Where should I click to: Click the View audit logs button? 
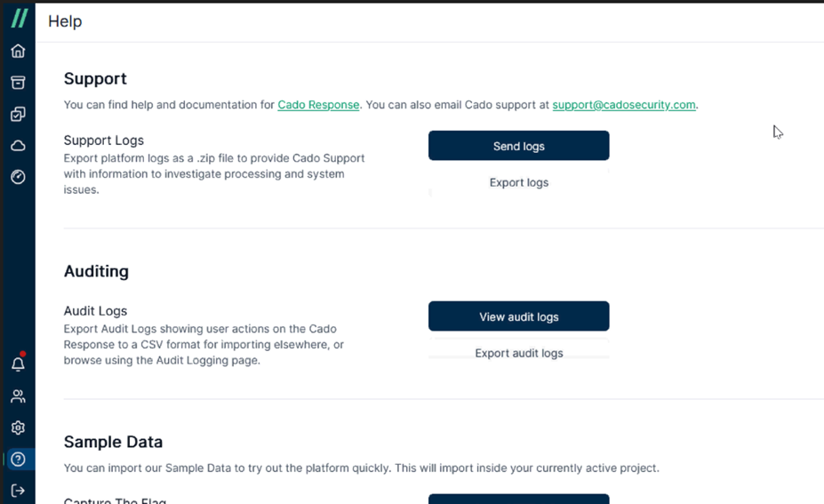click(519, 316)
